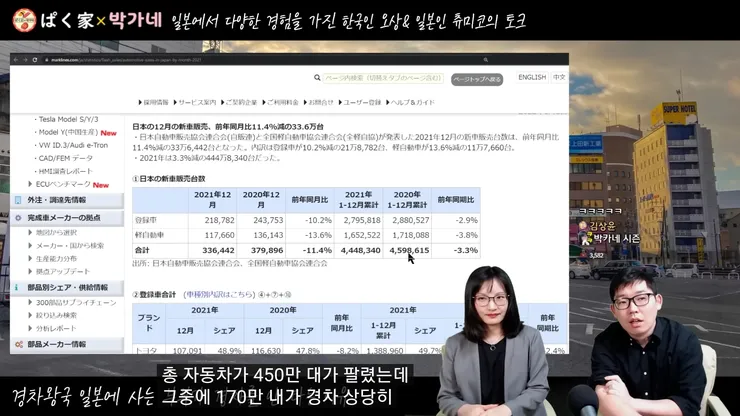
Task: Click cumulative total cell 4,448,340
Action: pos(361,250)
